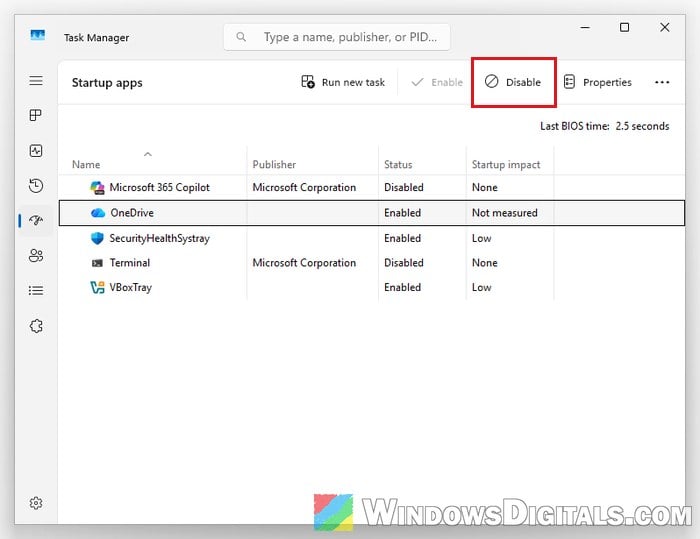Click Disabled status of Terminal
The height and width of the screenshot is (539, 700).
coord(404,263)
